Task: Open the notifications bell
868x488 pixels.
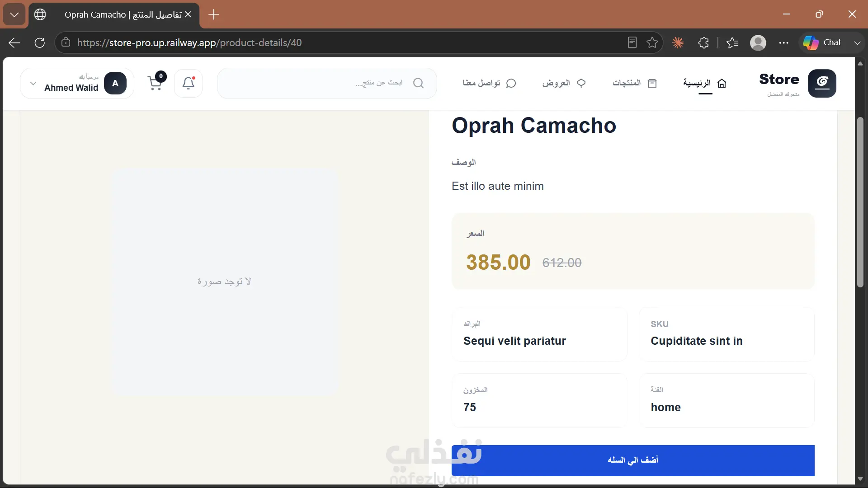Action: coord(189,83)
